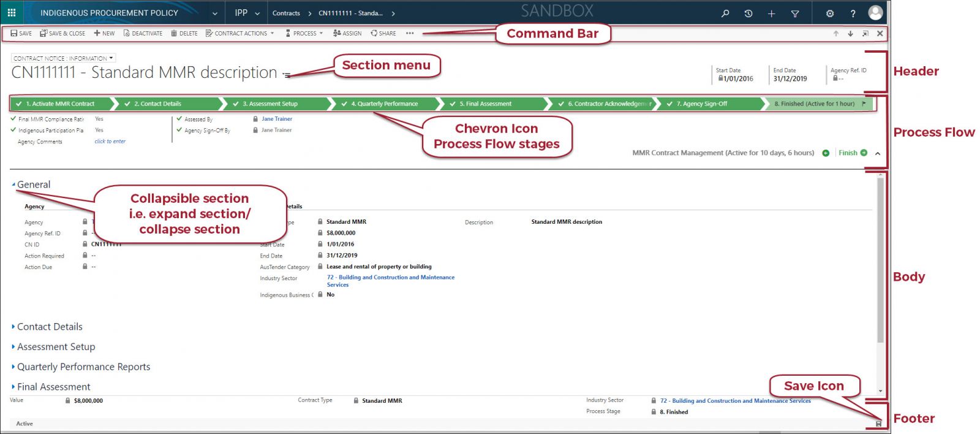The image size is (980, 434).
Task: Click Save in the command bar
Action: pyautogui.click(x=21, y=33)
